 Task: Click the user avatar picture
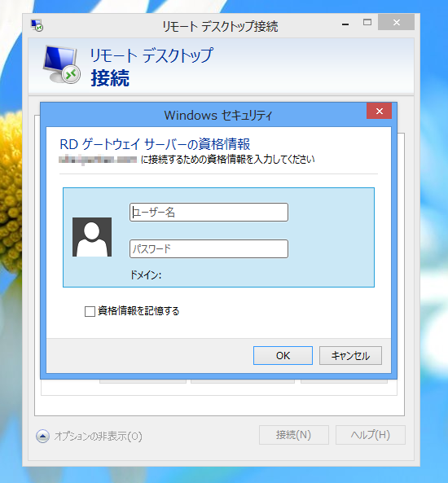click(x=92, y=237)
